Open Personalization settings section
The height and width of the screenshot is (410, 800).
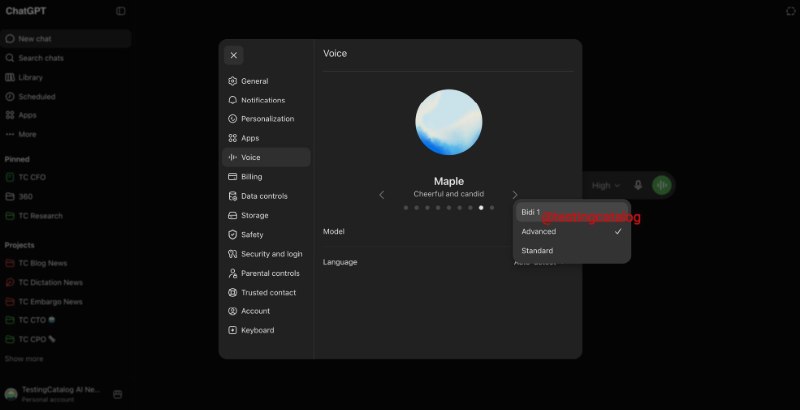pyautogui.click(x=266, y=119)
